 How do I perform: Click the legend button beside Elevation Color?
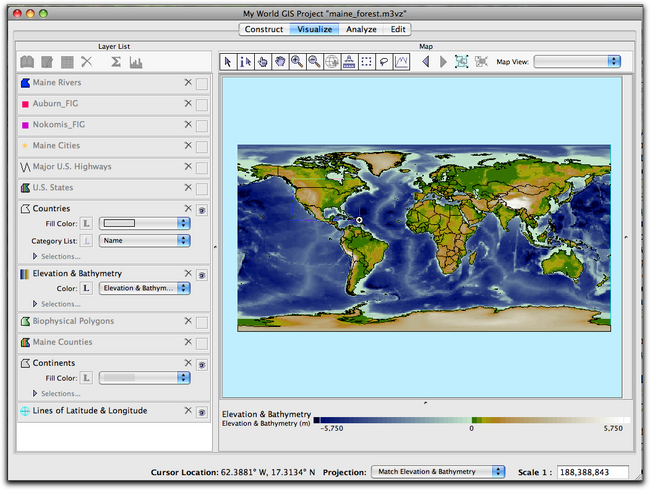(x=87, y=288)
